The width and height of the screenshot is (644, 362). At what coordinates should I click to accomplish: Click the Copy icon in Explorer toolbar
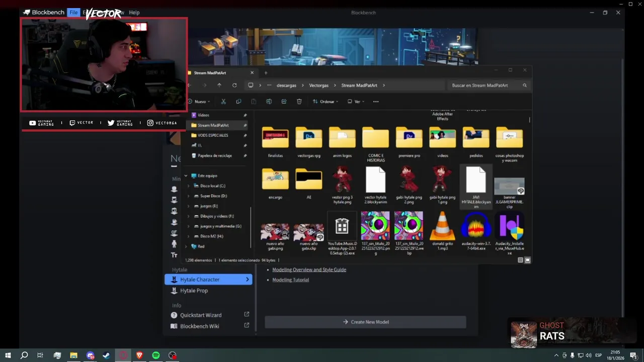click(238, 102)
